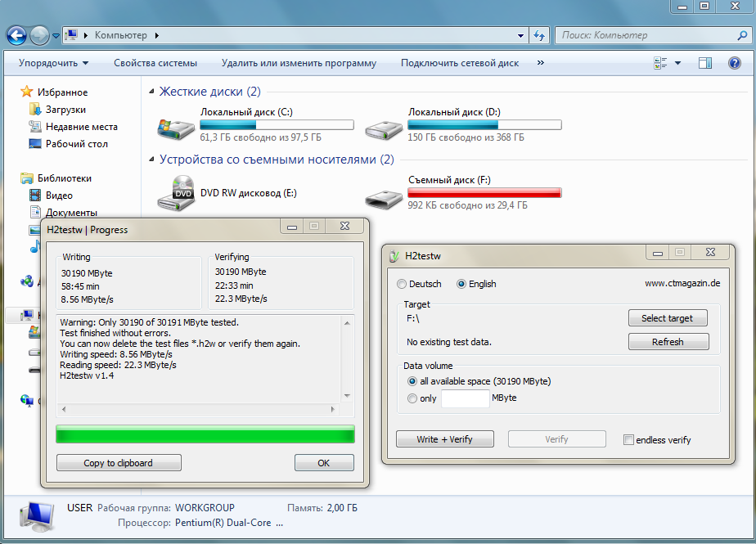Image resolution: width=756 pixels, height=544 pixels.
Task: Select Библиотеки in navigation pane
Action: click(65, 178)
